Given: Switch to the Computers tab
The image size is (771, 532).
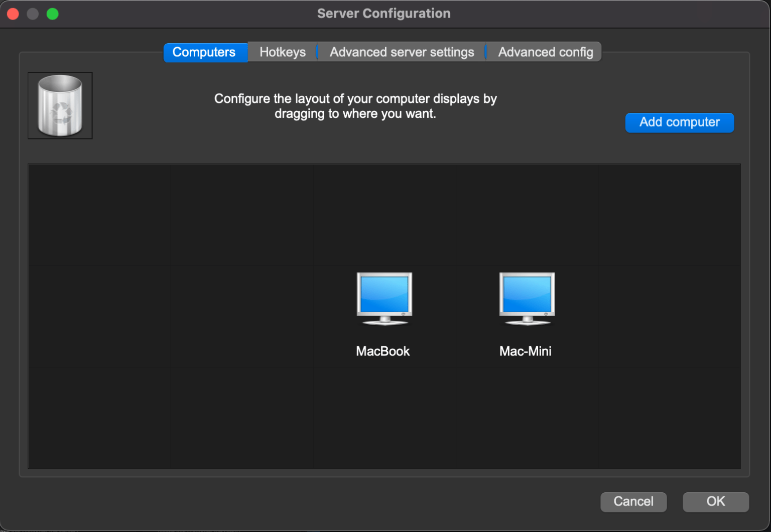Looking at the screenshot, I should (204, 52).
